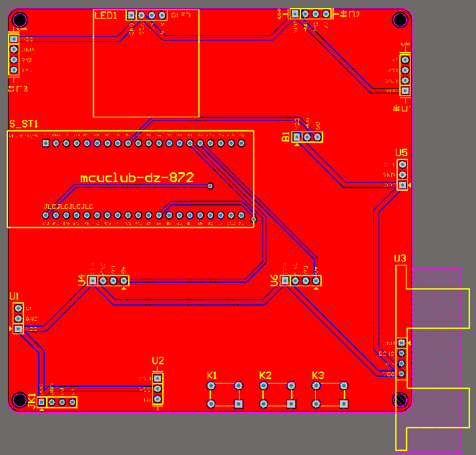Click the K1 button label

pyautogui.click(x=212, y=376)
